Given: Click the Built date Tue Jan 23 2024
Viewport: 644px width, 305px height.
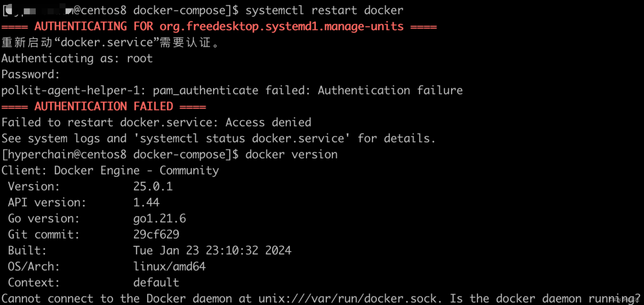Looking at the screenshot, I should point(212,250).
